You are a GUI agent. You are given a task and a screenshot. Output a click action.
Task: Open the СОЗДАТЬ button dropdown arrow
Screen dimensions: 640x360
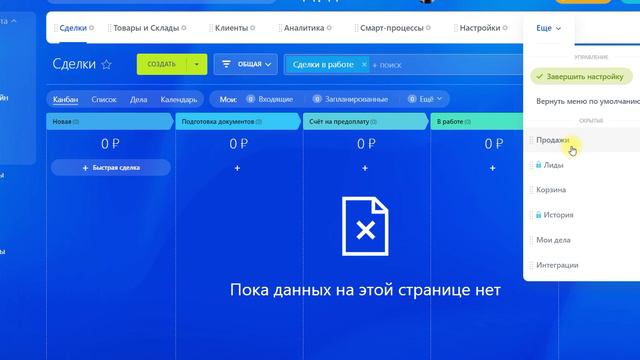click(197, 64)
